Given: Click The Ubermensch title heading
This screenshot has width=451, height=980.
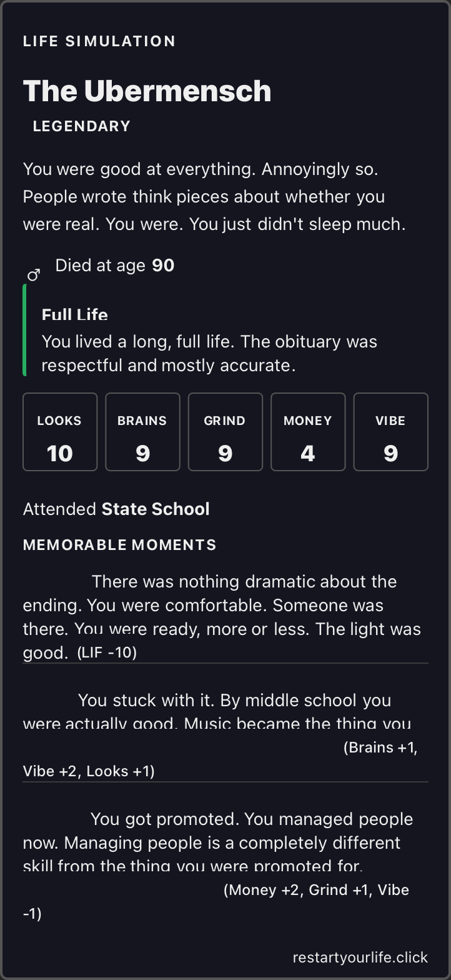Looking at the screenshot, I should pyautogui.click(x=147, y=91).
